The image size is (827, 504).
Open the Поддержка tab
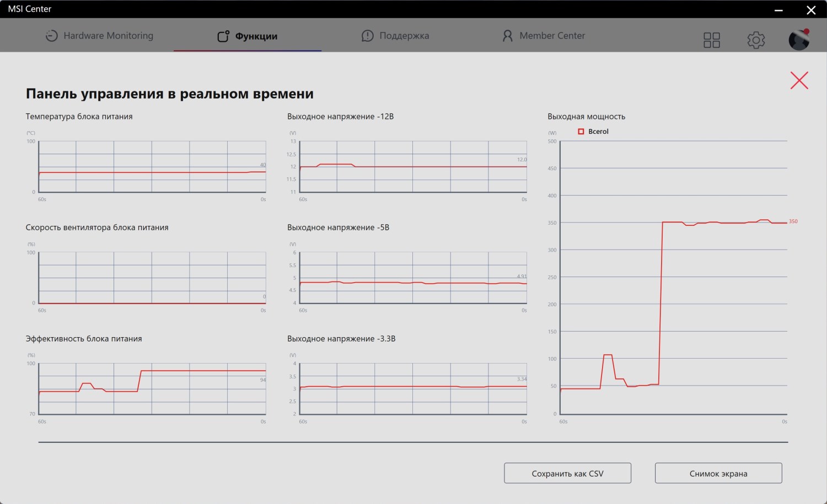click(395, 36)
